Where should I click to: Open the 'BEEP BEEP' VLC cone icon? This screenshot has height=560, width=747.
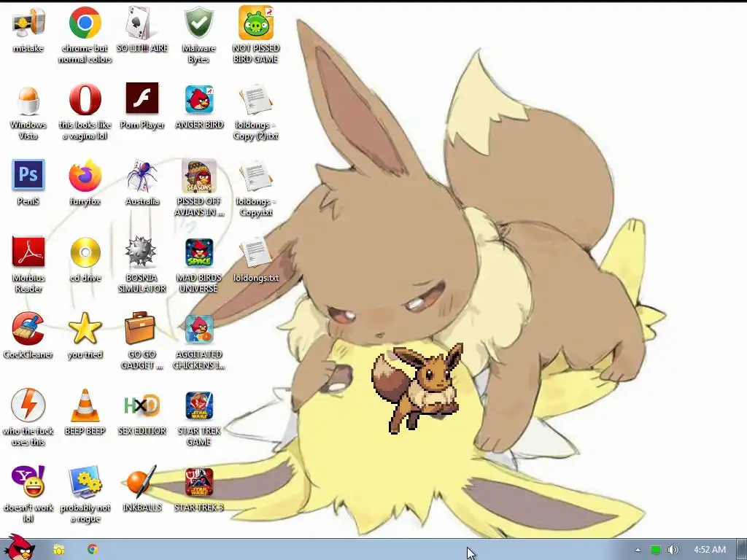(85, 405)
